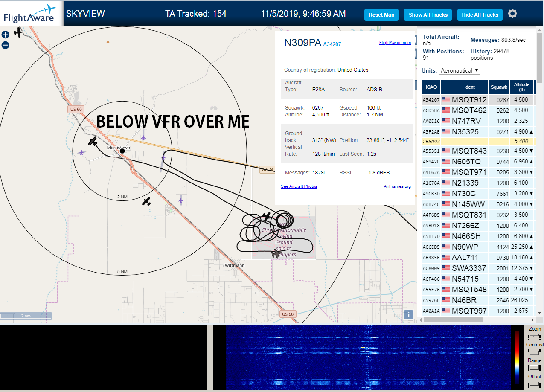This screenshot has height=392, width=544.
Task: Adjust the waterfall Contrast slider
Action: [x=534, y=352]
